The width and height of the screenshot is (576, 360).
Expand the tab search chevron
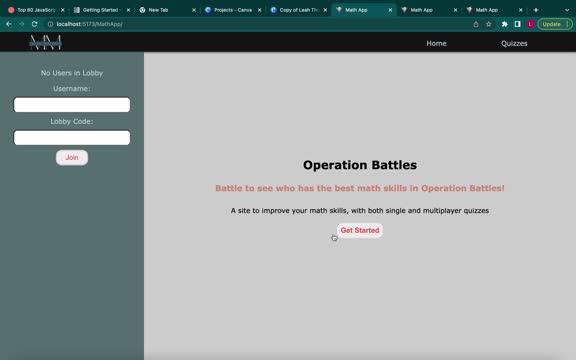pyautogui.click(x=567, y=10)
